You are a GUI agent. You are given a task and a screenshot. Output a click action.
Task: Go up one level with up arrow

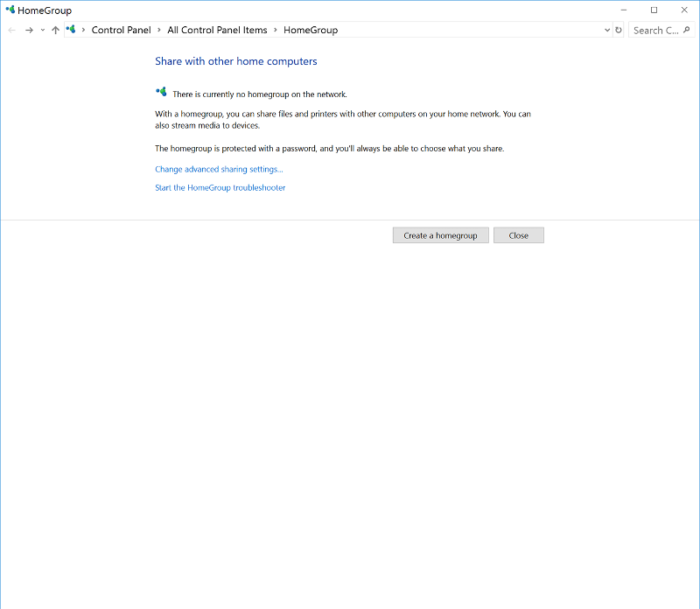pos(55,30)
